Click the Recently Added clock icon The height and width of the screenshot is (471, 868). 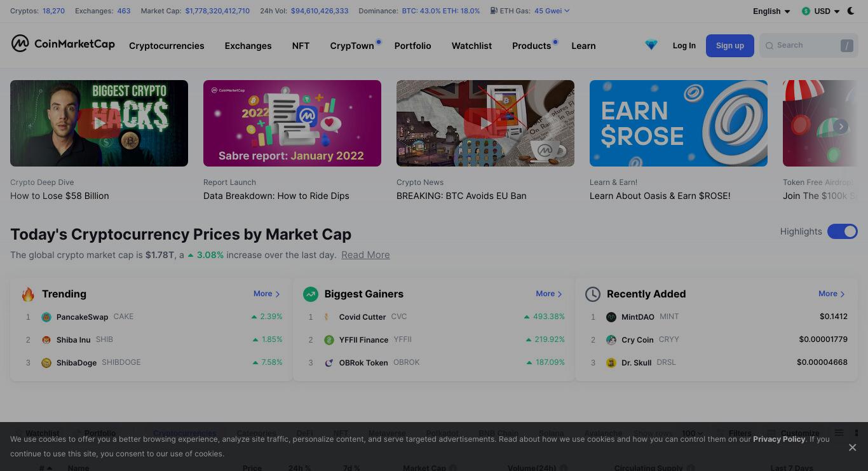(593, 294)
